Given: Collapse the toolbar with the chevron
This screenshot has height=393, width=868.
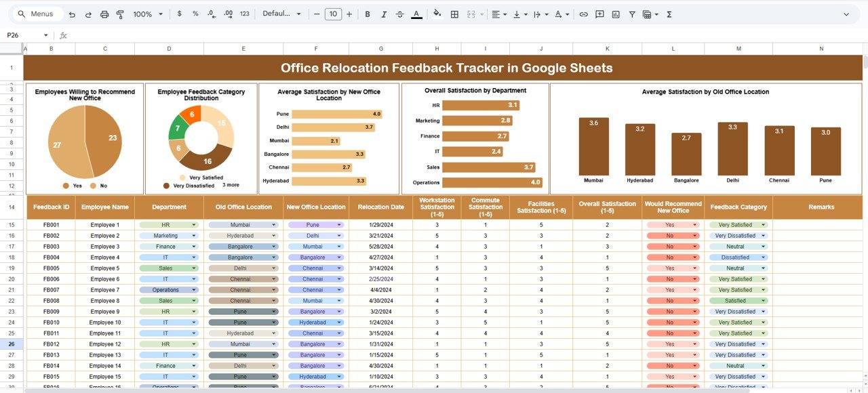Looking at the screenshot, I should tap(846, 14).
